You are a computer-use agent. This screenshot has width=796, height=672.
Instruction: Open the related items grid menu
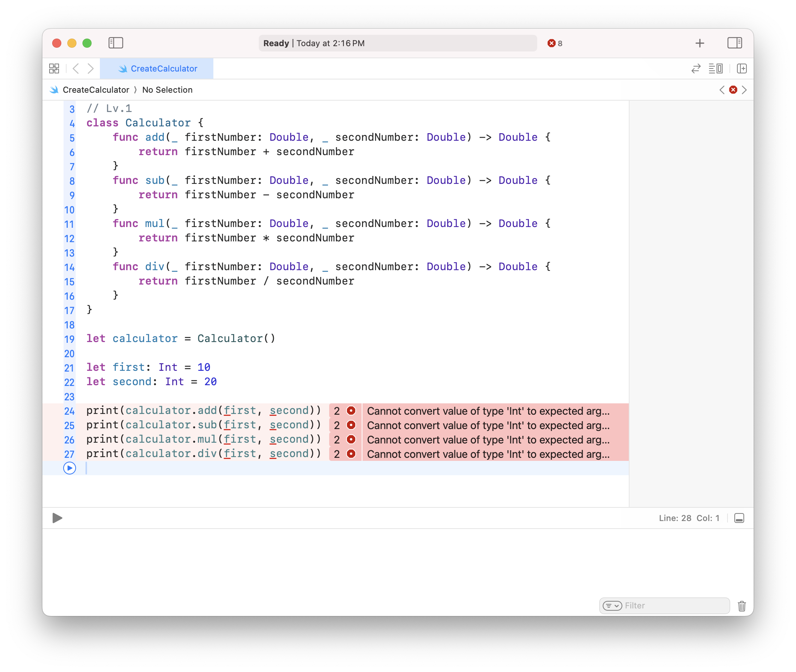[54, 68]
